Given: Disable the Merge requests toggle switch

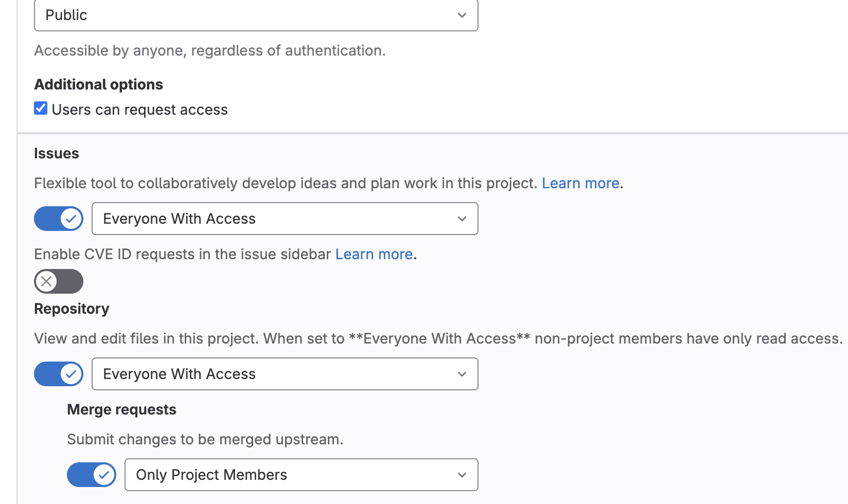Looking at the screenshot, I should pyautogui.click(x=91, y=475).
